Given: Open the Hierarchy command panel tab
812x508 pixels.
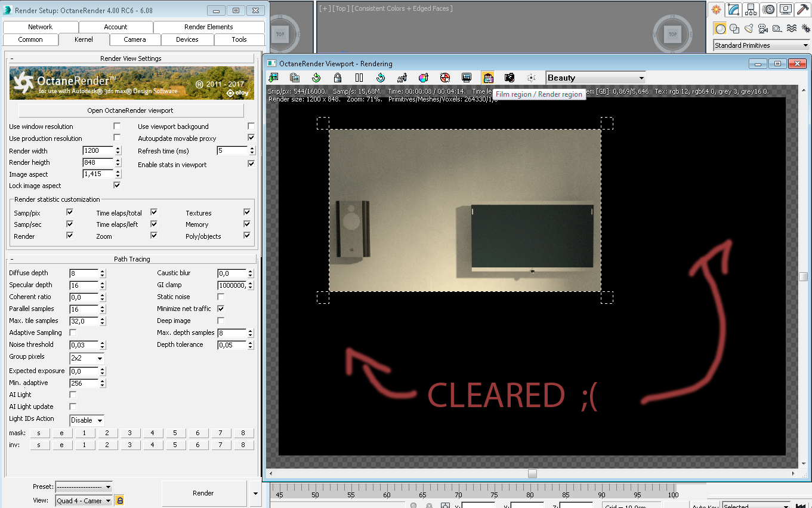Looking at the screenshot, I should coord(751,10).
